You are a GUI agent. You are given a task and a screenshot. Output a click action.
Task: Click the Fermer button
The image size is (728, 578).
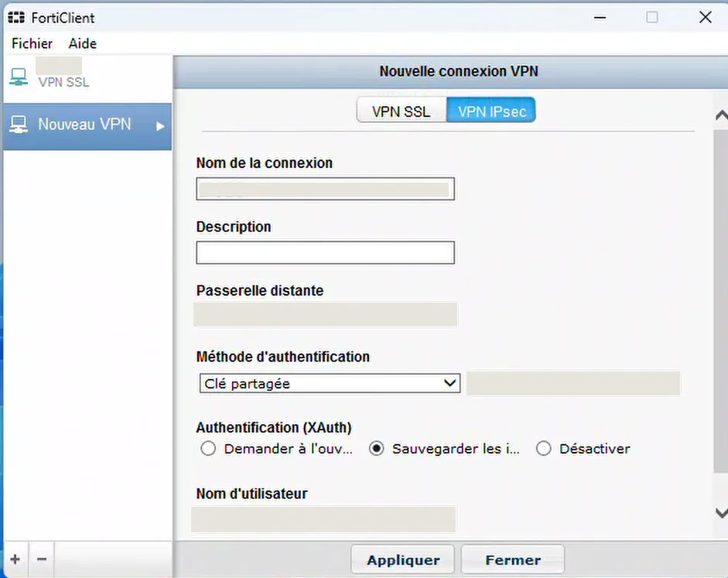click(513, 560)
